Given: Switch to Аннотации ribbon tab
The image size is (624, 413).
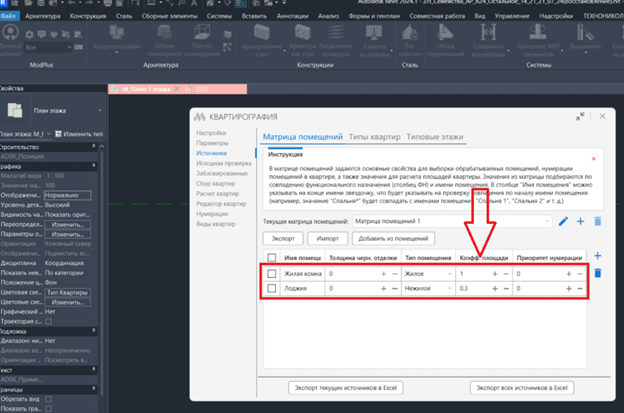Looking at the screenshot, I should point(292,16).
